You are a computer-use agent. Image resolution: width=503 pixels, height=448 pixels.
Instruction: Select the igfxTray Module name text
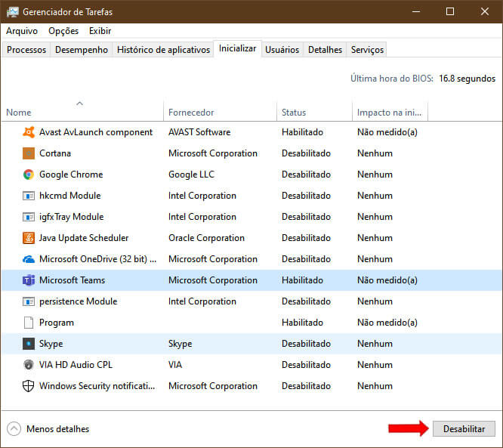[71, 217]
